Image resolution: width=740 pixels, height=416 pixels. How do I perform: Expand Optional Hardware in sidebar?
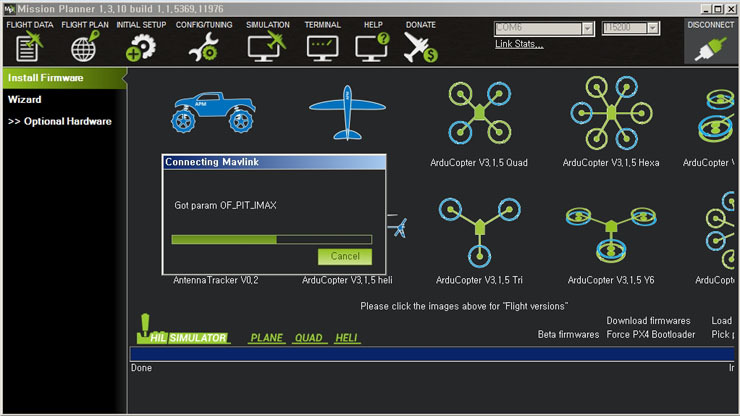60,121
